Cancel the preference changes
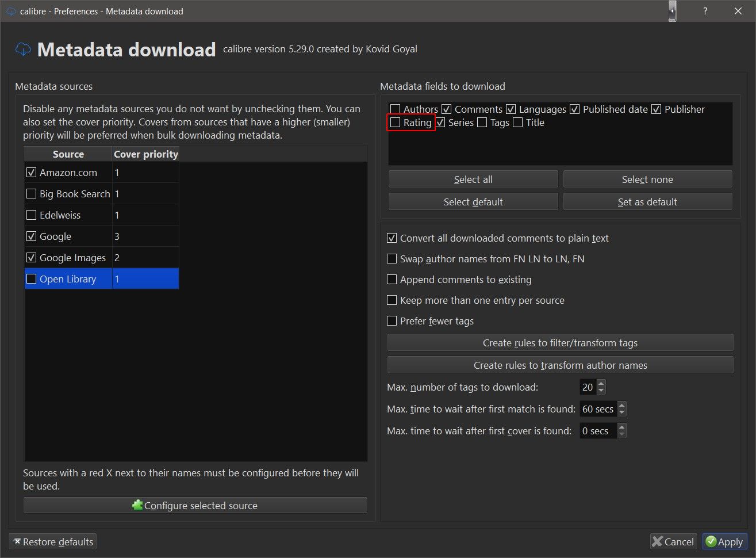 [673, 542]
